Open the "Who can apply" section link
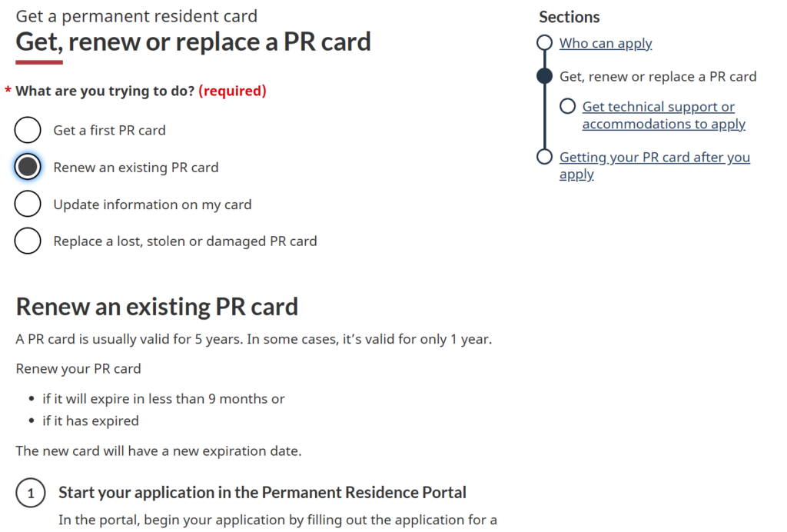Viewport: 787px width, 532px height. 606,43
